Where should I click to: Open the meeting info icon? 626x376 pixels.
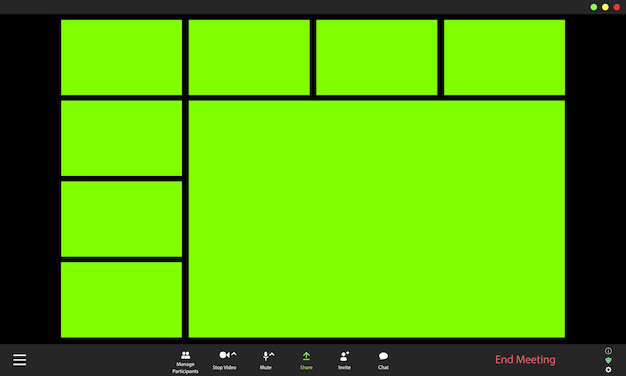(x=608, y=351)
